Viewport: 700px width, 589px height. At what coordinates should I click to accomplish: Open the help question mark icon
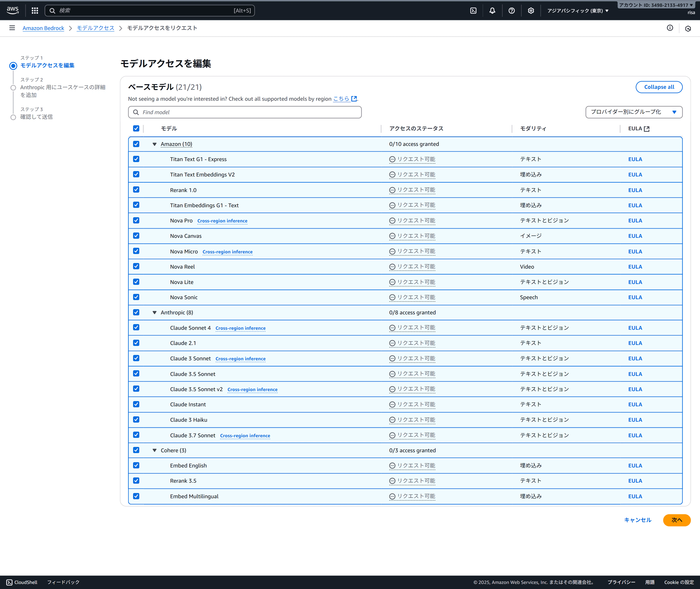click(511, 11)
